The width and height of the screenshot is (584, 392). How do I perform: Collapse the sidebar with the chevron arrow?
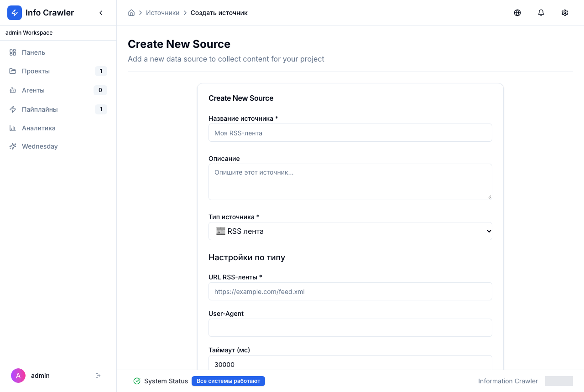101,13
